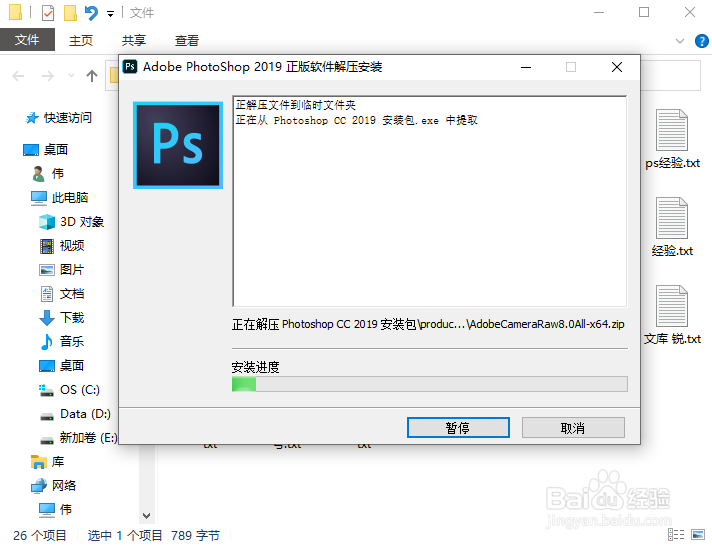Viewport: 712px width, 546px height.
Task: Click the 快速访问 star icon
Action: 32,118
